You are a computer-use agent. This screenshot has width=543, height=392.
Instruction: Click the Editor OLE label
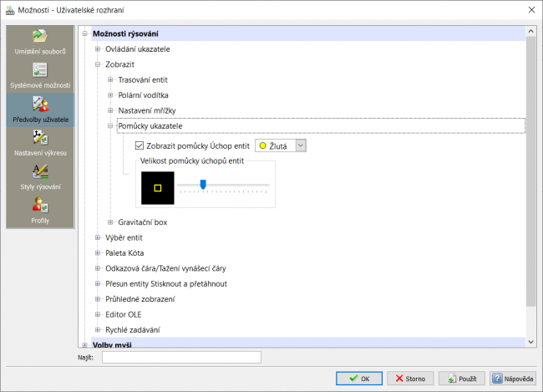tap(124, 314)
